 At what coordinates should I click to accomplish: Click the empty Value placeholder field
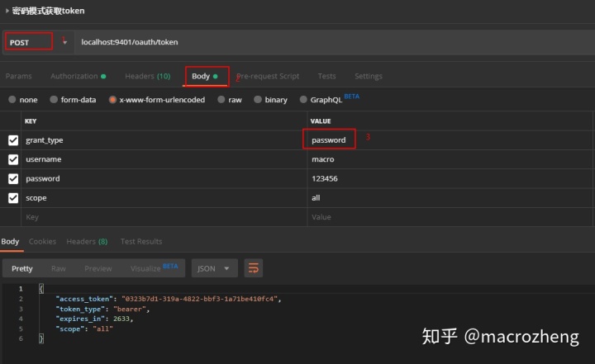(x=450, y=217)
